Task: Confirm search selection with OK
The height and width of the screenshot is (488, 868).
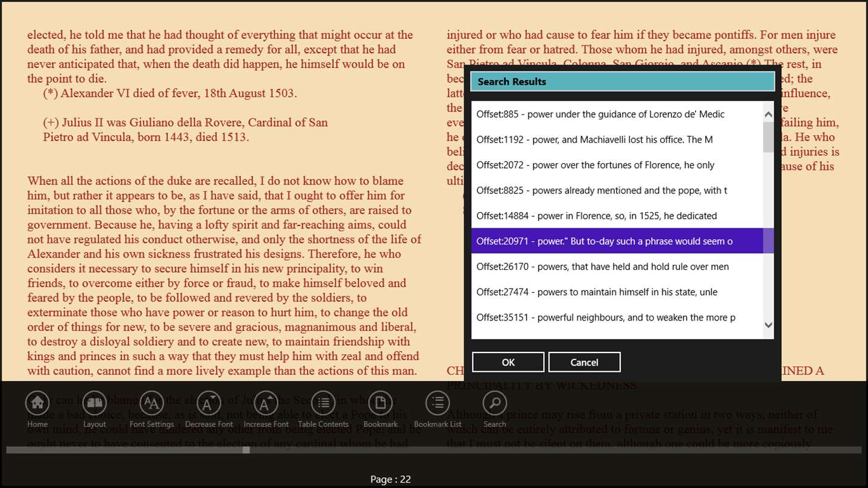Action: click(x=508, y=362)
